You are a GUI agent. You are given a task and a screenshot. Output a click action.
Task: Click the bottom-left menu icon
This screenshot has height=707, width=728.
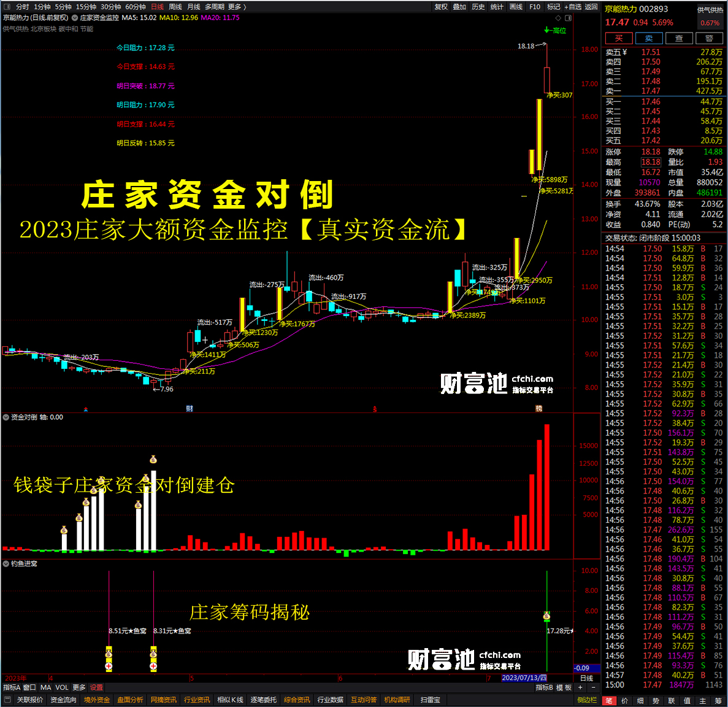[x=7, y=700]
